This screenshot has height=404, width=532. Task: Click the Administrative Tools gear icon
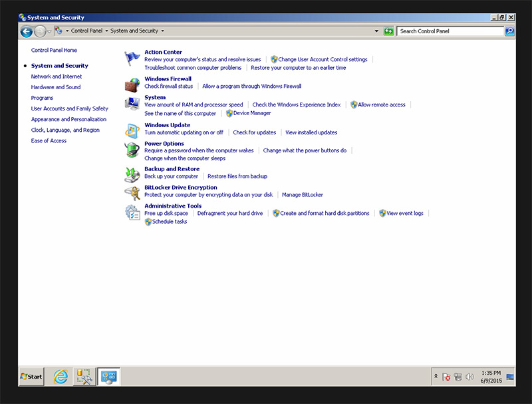tap(132, 212)
